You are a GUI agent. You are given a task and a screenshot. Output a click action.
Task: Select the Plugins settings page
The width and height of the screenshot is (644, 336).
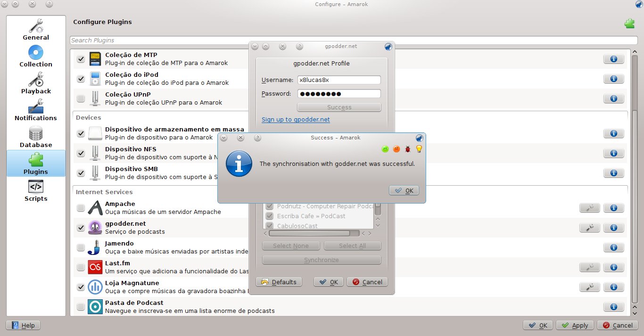[36, 164]
